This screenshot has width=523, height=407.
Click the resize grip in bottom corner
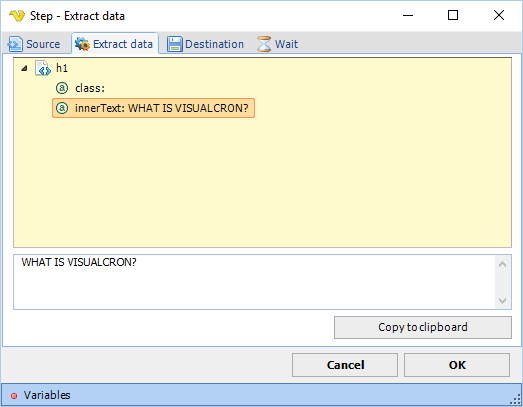[516, 399]
